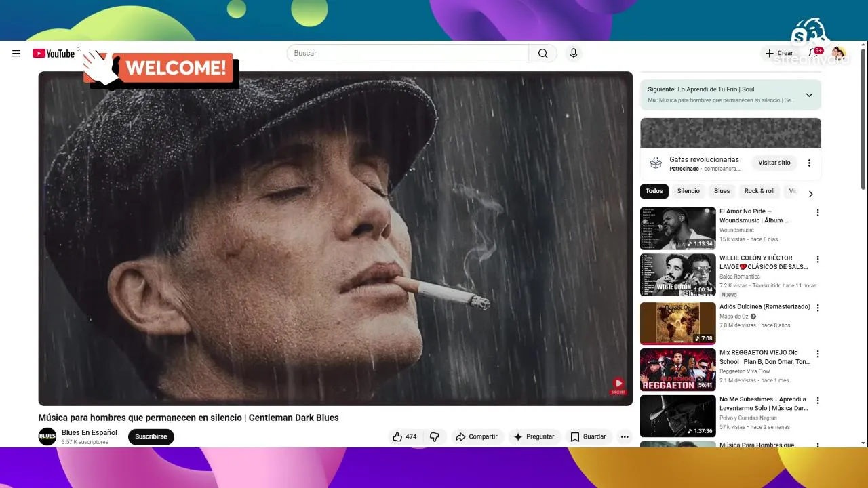This screenshot has height=488, width=868.
Task: Open the account avatar menu
Action: [838, 53]
